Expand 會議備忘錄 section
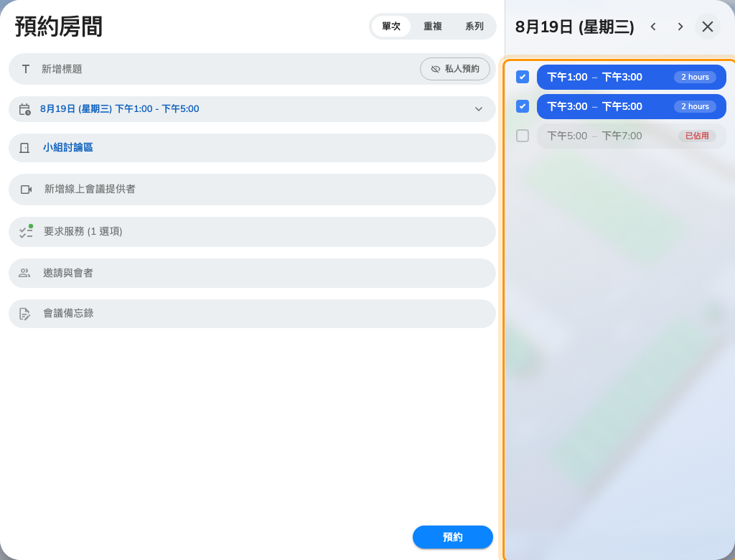The height and width of the screenshot is (560, 735). coord(252,314)
